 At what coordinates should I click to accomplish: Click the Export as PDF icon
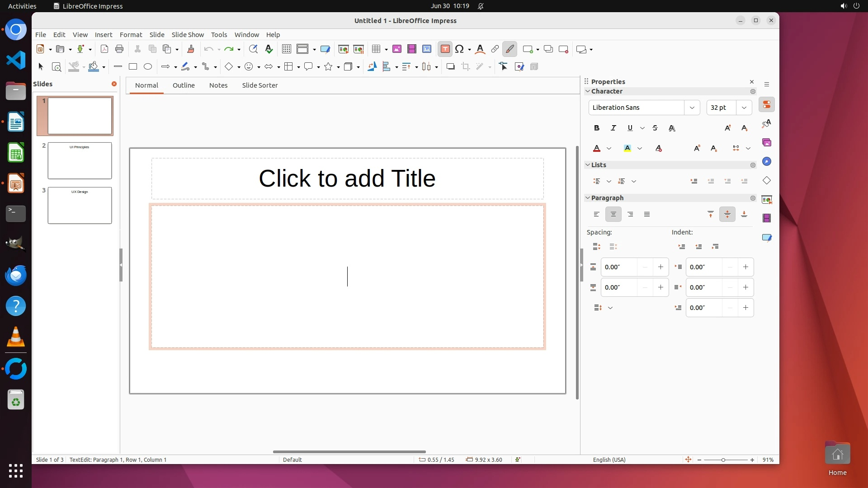pos(104,49)
